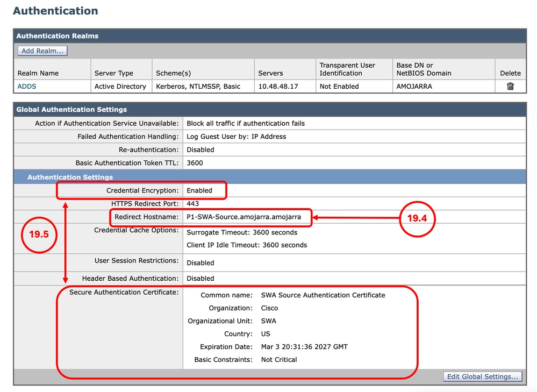Click the Transparent User Identification column header
This screenshot has width=537, height=392.
tap(348, 69)
